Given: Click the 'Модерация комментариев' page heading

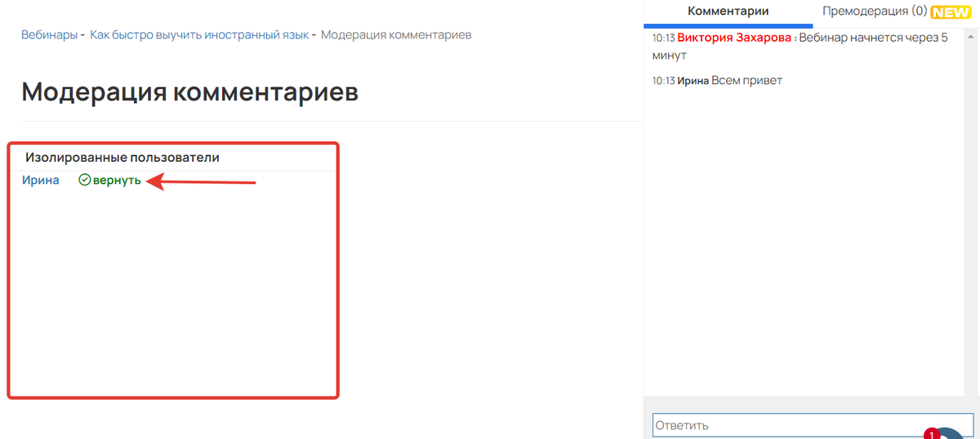Looking at the screenshot, I should click(x=189, y=92).
